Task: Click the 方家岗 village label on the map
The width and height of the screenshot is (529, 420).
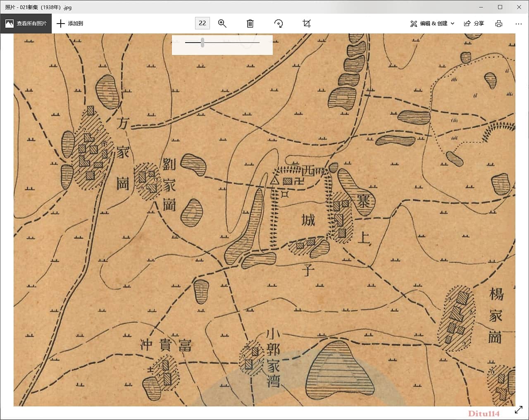Action: (123, 153)
